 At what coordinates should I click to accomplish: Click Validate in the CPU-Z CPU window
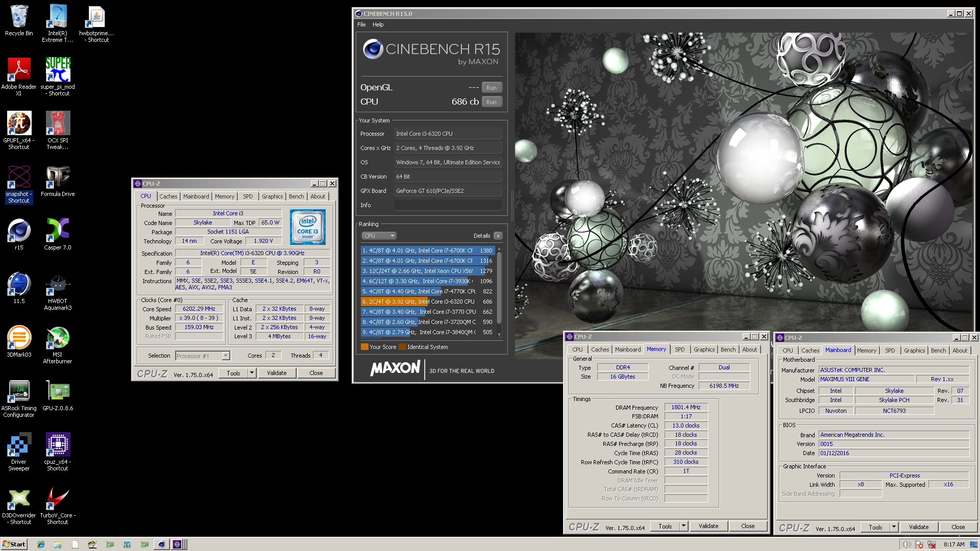[277, 373]
